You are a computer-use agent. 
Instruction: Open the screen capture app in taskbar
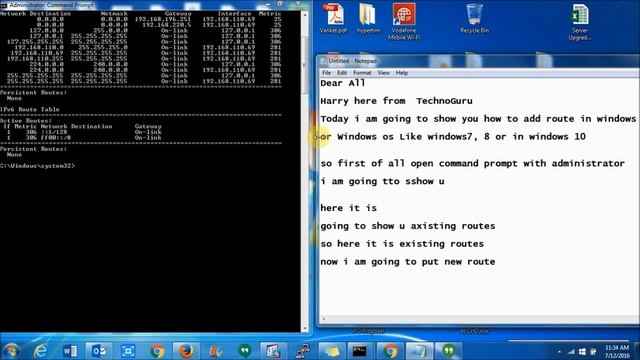128,351
